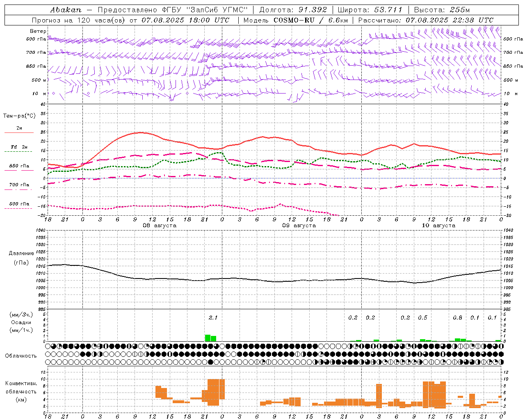Click the "Ветер" wind panel label
The height and width of the screenshot is (420, 525).
pyautogui.click(x=38, y=31)
